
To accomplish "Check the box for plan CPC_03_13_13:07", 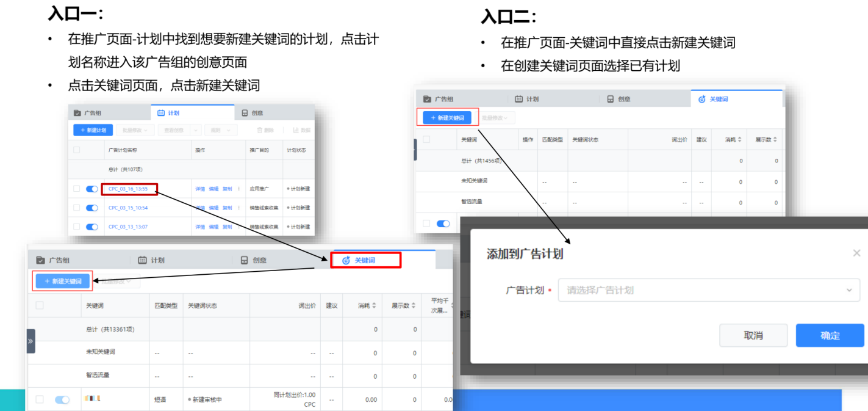I will (x=77, y=227).
